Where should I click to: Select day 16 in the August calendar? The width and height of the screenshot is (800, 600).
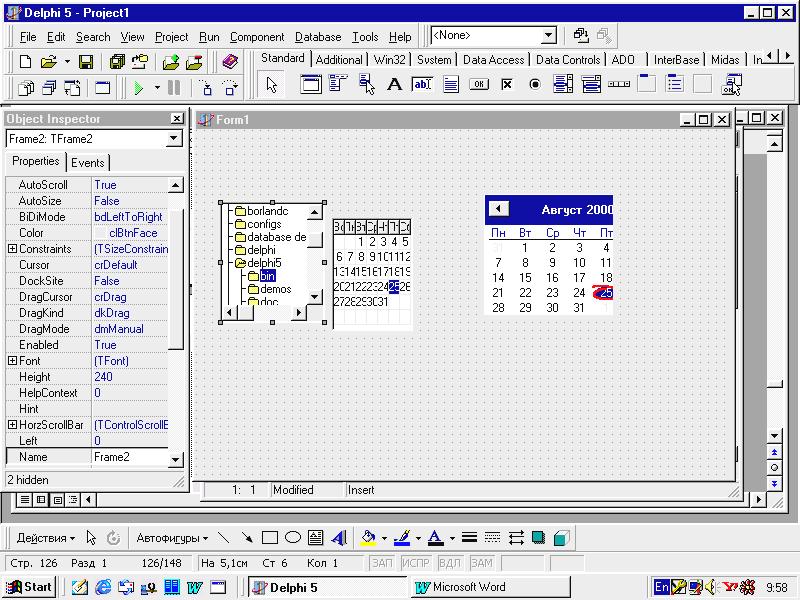click(552, 278)
